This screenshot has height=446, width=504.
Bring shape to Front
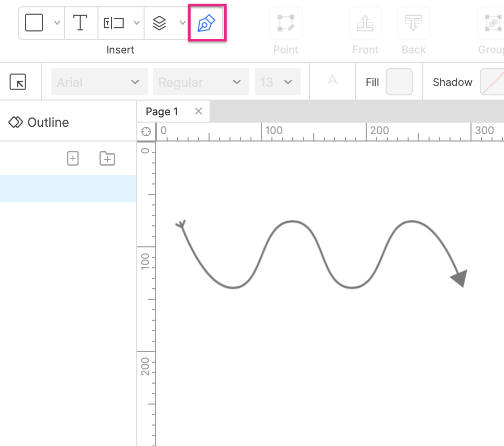(365, 23)
